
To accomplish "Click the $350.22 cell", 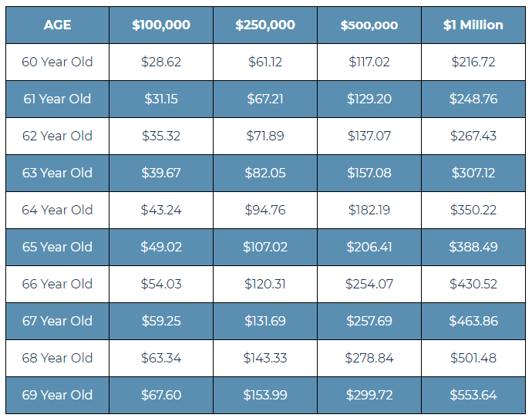I will 473,210.
